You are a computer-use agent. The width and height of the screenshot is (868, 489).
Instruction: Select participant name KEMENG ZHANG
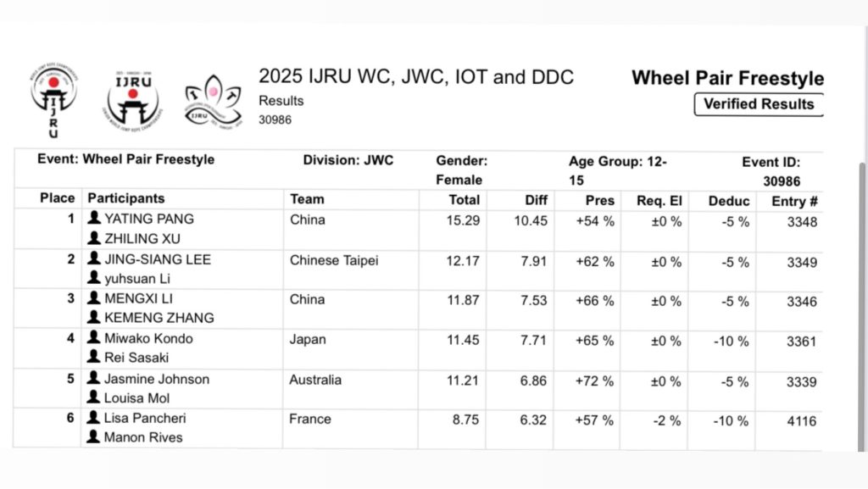159,318
